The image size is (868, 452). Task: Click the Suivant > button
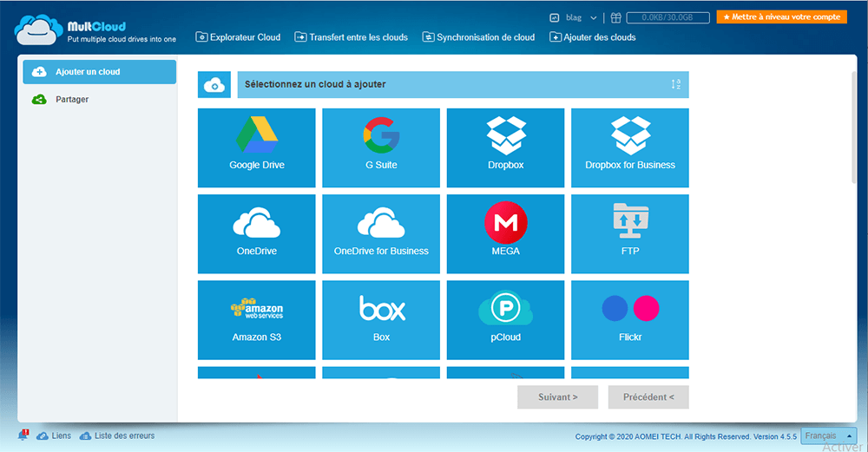[x=557, y=397]
